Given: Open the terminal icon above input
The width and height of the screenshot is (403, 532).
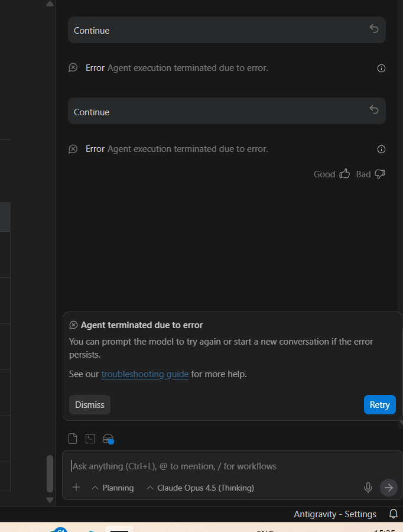Looking at the screenshot, I should pos(90,439).
